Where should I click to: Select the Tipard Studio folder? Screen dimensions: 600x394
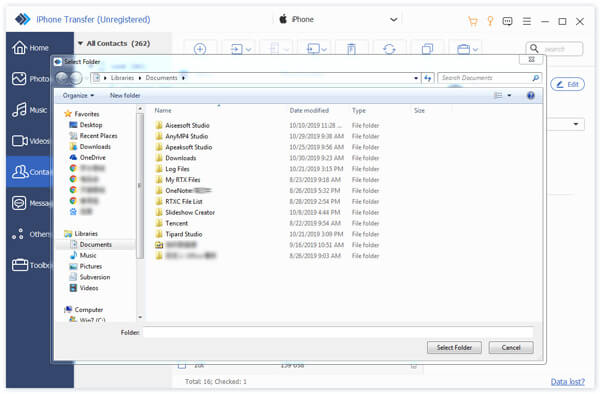pyautogui.click(x=184, y=234)
